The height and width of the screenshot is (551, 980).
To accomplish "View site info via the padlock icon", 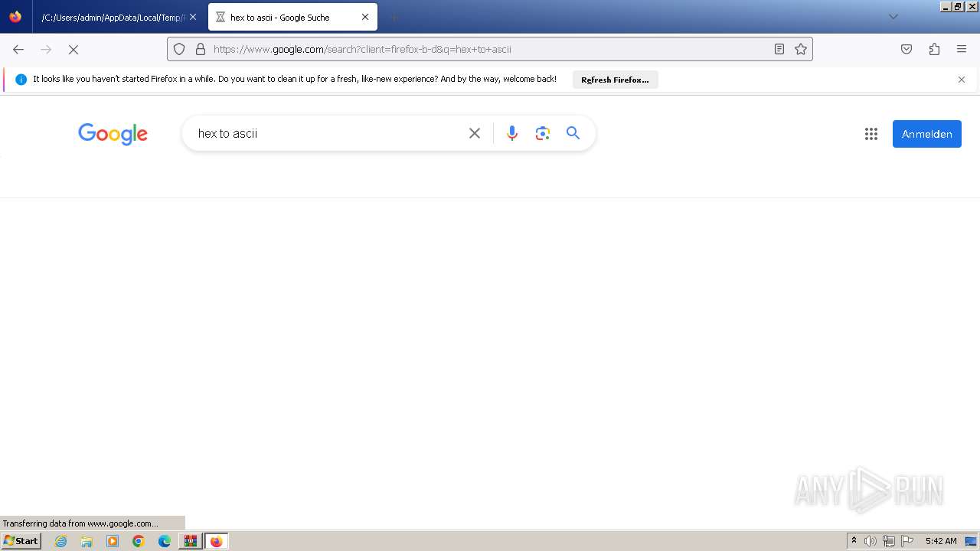I will [201, 49].
